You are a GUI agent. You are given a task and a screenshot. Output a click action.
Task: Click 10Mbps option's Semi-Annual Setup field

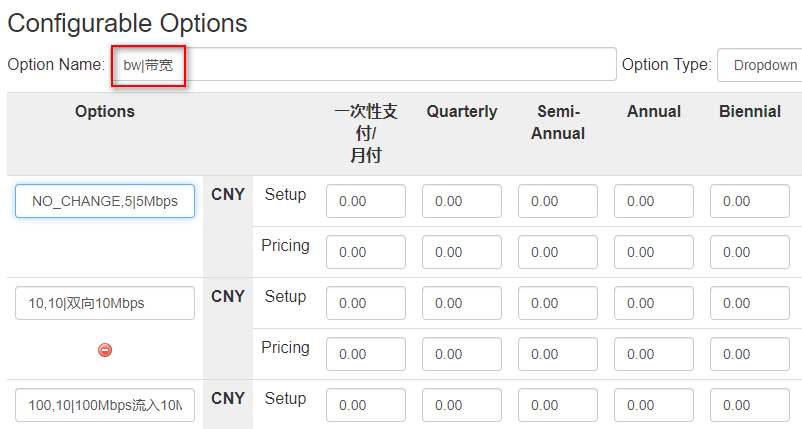558,303
